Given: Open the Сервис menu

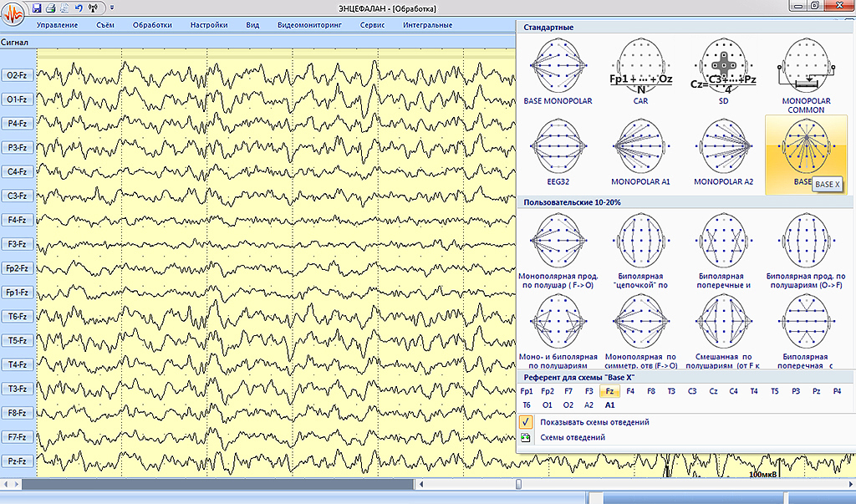Looking at the screenshot, I should pos(372,24).
